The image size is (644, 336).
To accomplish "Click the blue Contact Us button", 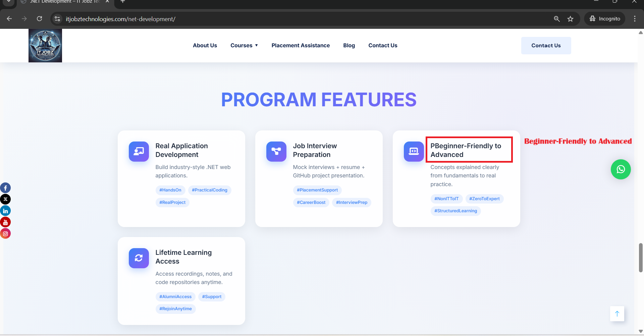I will 546,46.
